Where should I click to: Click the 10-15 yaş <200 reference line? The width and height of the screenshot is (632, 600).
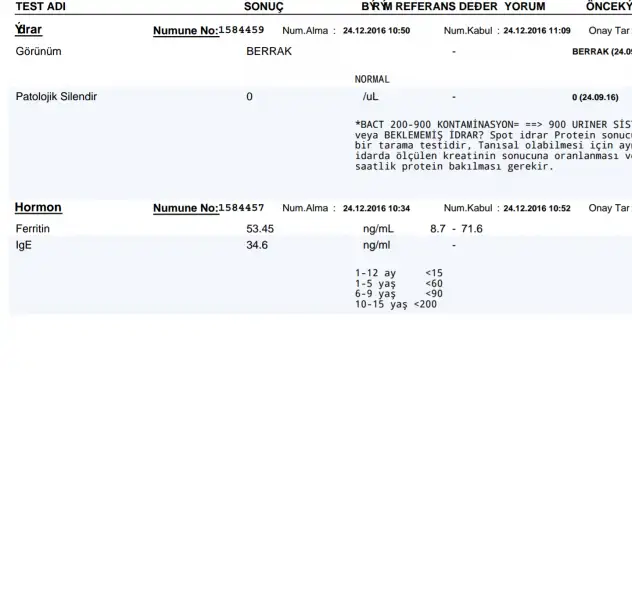[x=396, y=304]
